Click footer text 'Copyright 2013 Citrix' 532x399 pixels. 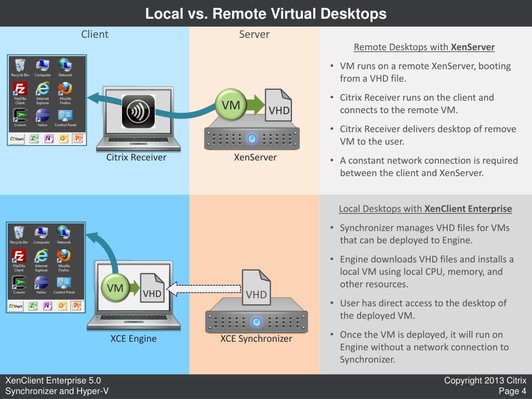pyautogui.click(x=485, y=380)
